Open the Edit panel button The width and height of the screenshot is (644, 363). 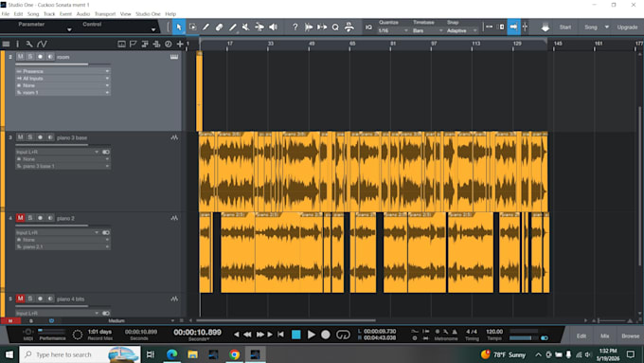(581, 336)
